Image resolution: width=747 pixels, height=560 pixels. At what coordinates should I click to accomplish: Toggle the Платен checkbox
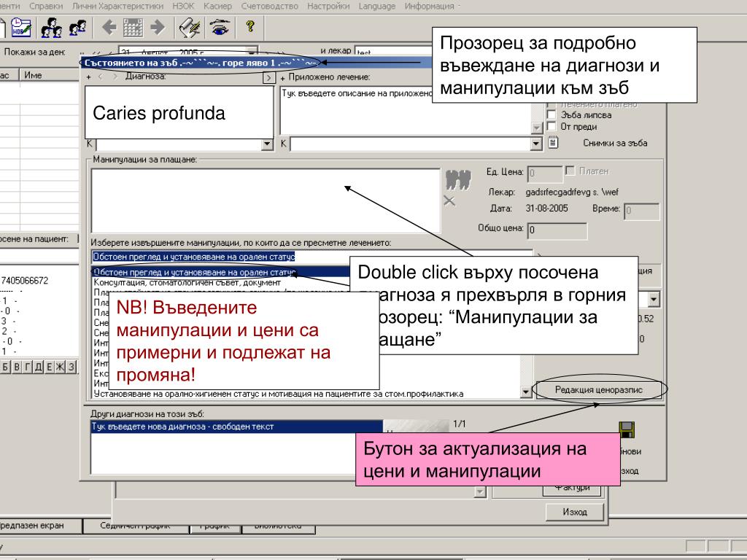pos(570,171)
